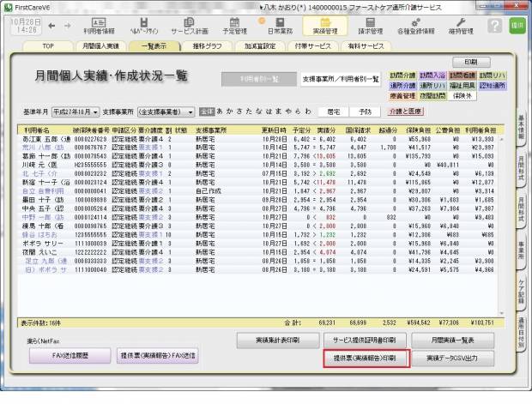Open 日常業務 from the toolbar
The width and height of the screenshot is (532, 404).
(x=281, y=24)
